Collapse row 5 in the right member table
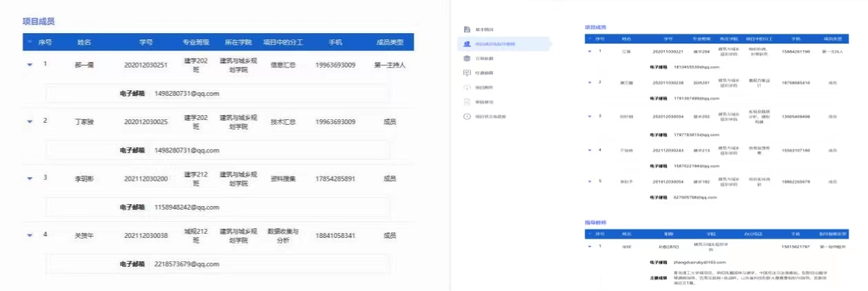 click(x=589, y=181)
